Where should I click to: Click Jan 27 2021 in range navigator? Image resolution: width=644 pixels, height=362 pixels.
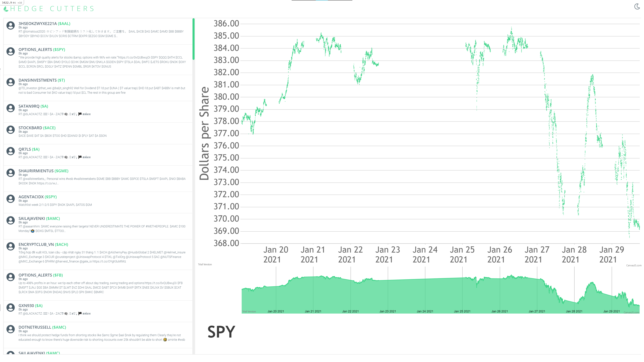point(537,311)
